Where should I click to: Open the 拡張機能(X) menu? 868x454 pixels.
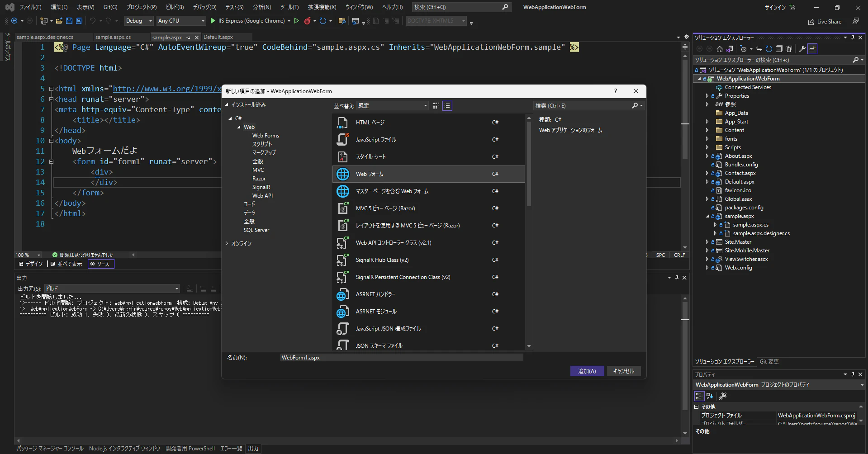(x=322, y=7)
